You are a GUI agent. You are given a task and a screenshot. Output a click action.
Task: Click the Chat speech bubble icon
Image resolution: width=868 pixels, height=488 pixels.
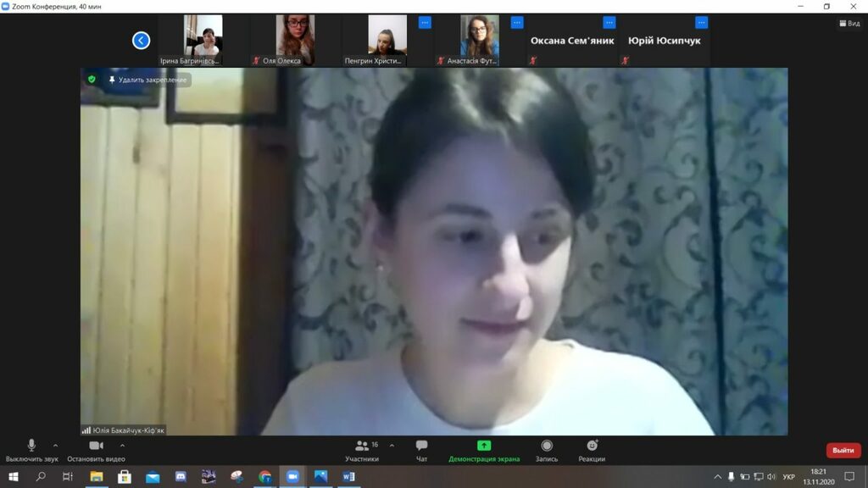pos(421,446)
